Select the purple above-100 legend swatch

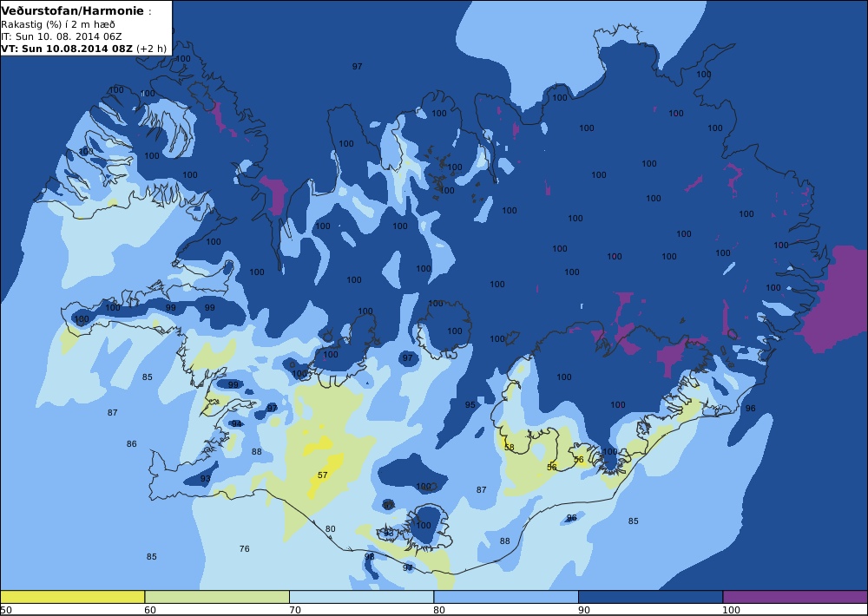pyautogui.click(x=795, y=597)
